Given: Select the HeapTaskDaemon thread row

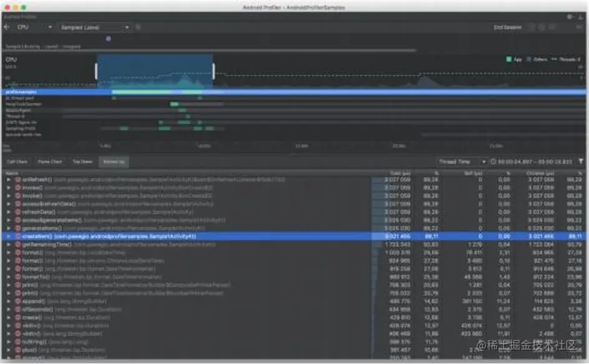Looking at the screenshot, I should pos(294,104).
